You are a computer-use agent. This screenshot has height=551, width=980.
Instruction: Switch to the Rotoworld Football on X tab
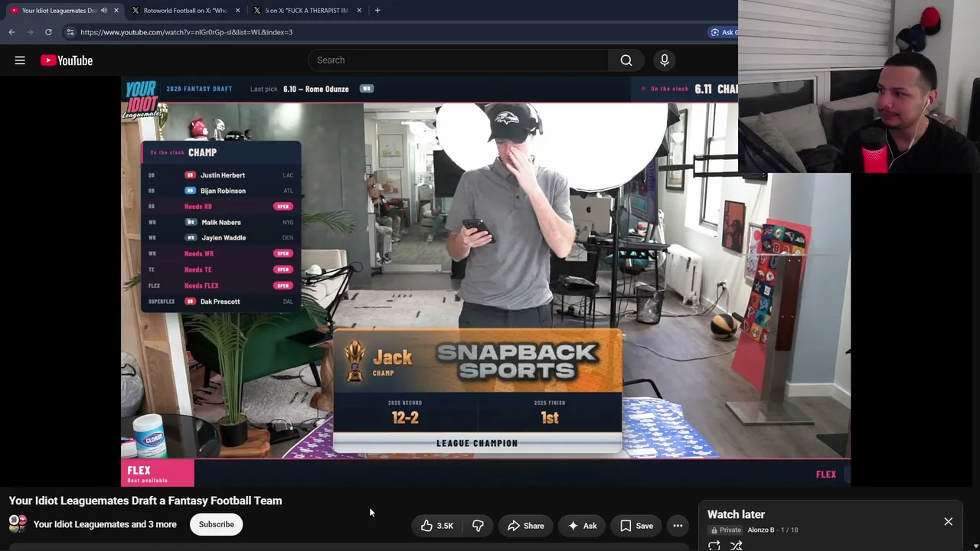185,11
